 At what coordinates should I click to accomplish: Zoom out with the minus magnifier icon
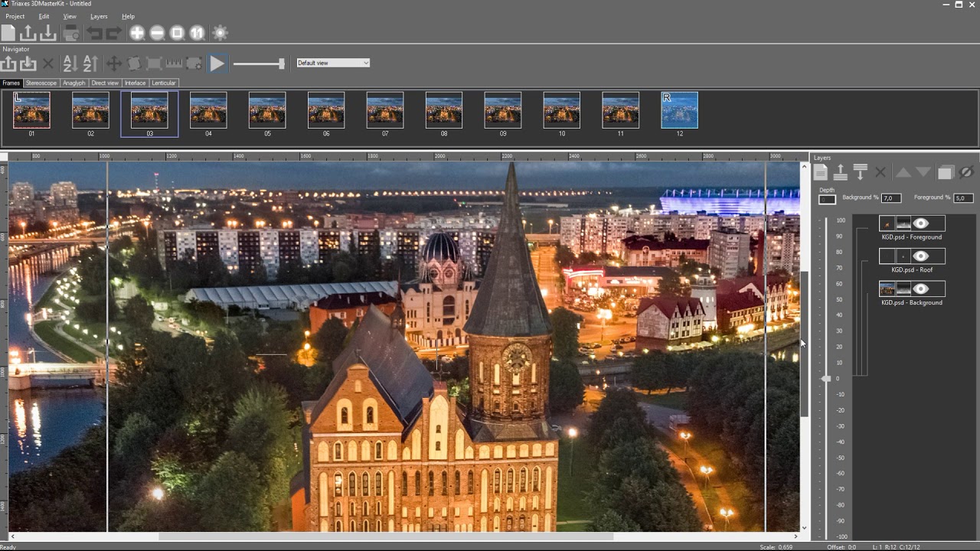click(x=157, y=33)
